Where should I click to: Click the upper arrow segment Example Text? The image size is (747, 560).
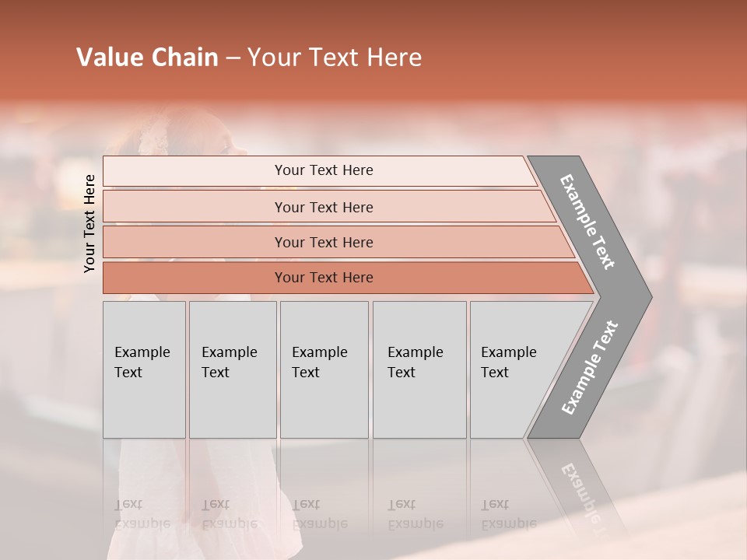point(589,222)
